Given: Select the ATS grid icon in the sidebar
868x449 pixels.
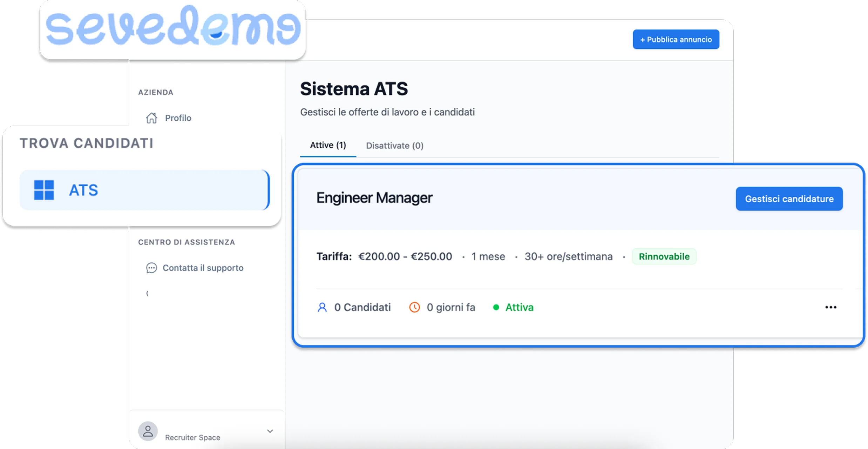Looking at the screenshot, I should coord(44,190).
